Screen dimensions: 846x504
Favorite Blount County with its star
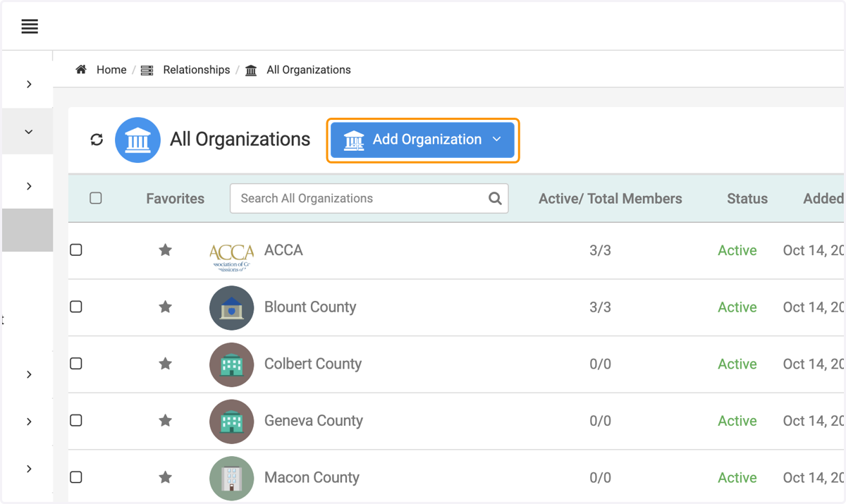click(x=165, y=307)
